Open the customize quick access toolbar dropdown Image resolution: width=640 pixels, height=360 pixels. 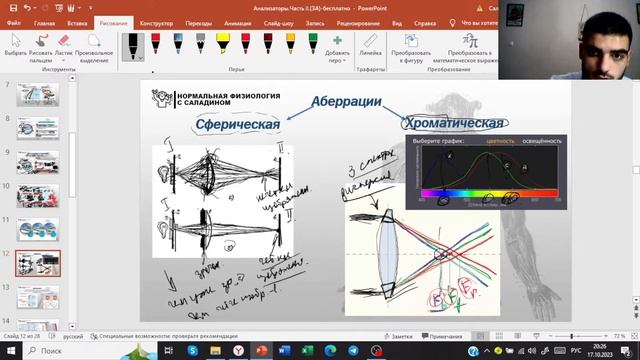click(90, 8)
